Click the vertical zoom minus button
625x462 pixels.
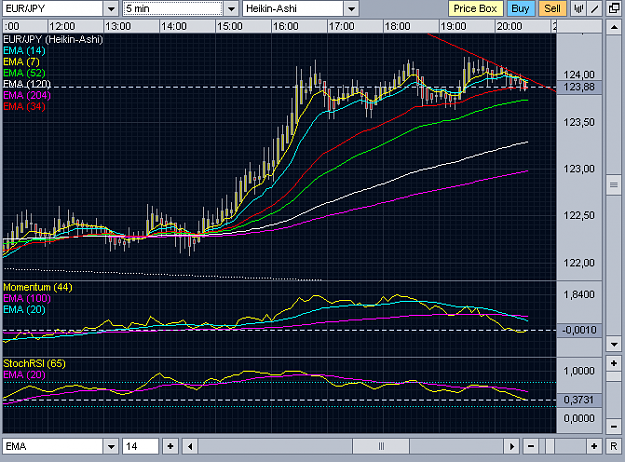tap(614, 427)
